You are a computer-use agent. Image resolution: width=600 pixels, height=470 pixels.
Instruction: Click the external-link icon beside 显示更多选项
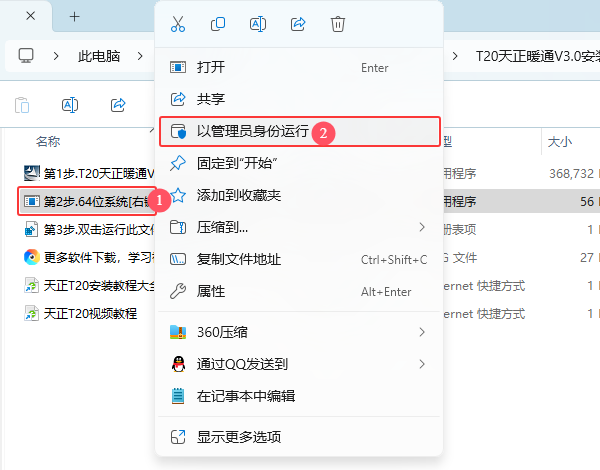(x=178, y=437)
